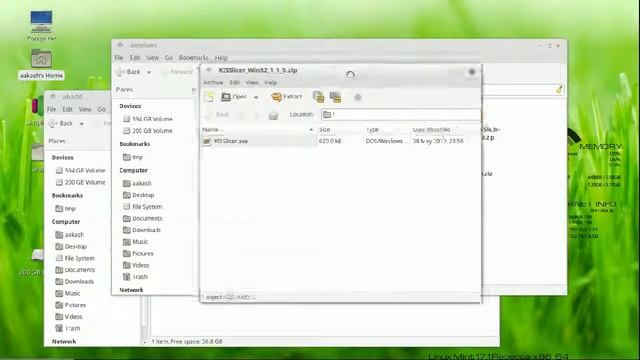
Task: Click Add folder icon in archive manager
Action: tap(336, 97)
